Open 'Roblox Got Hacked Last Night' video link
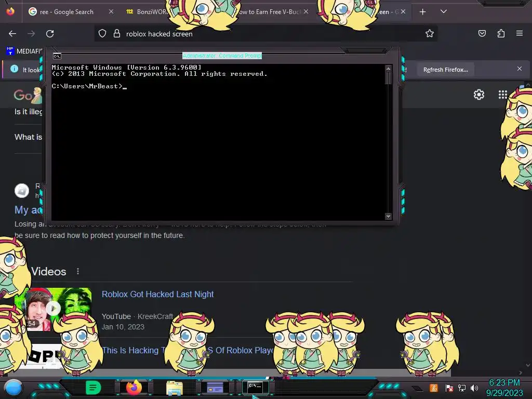Viewport: 532px width, 399px height. 157,294
